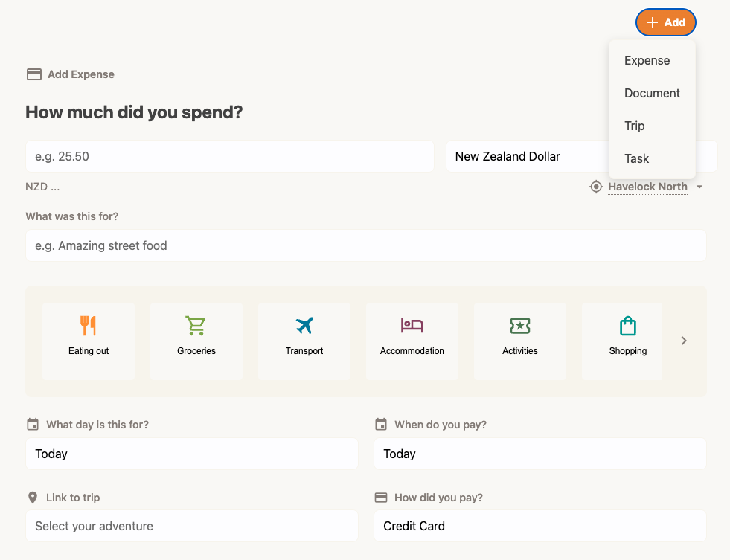Click the map pin icon beside Link to trip
This screenshot has width=730, height=560.
(x=32, y=497)
